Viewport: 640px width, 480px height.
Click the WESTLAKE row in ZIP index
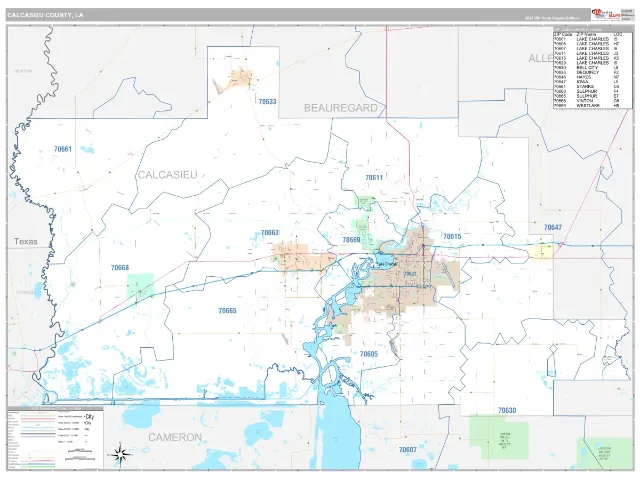(x=587, y=105)
